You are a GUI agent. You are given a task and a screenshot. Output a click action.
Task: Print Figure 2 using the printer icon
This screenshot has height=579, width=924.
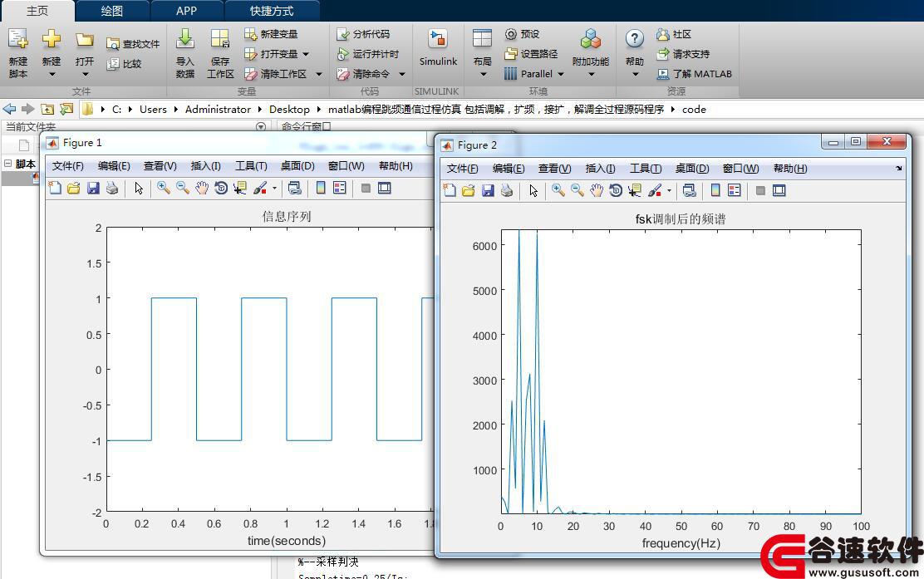(507, 190)
